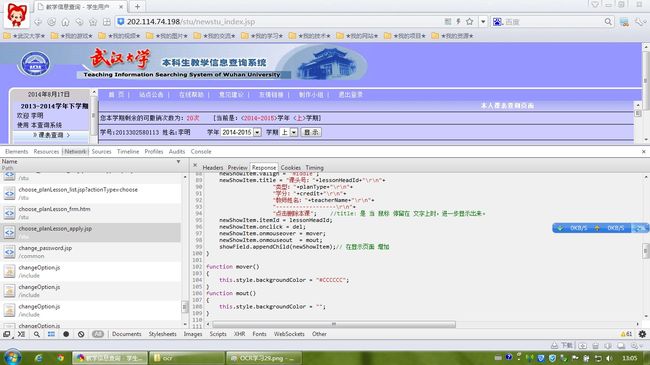Open the Console devtools tab

point(201,152)
